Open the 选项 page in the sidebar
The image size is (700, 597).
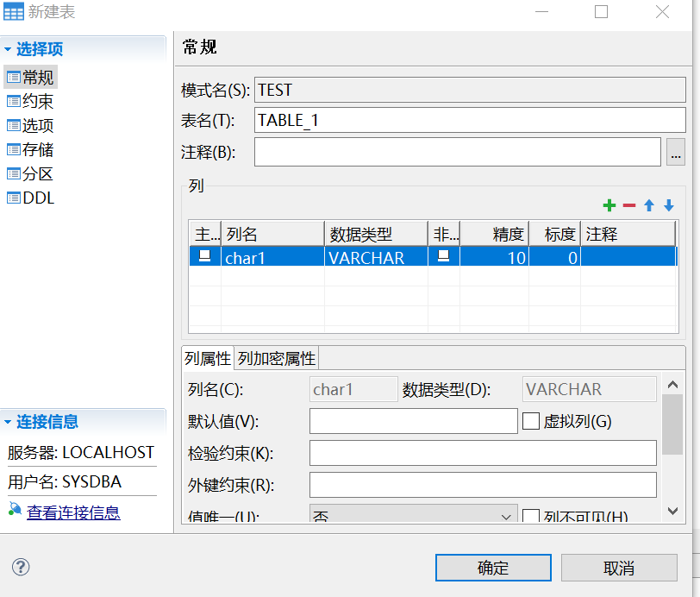coord(30,126)
